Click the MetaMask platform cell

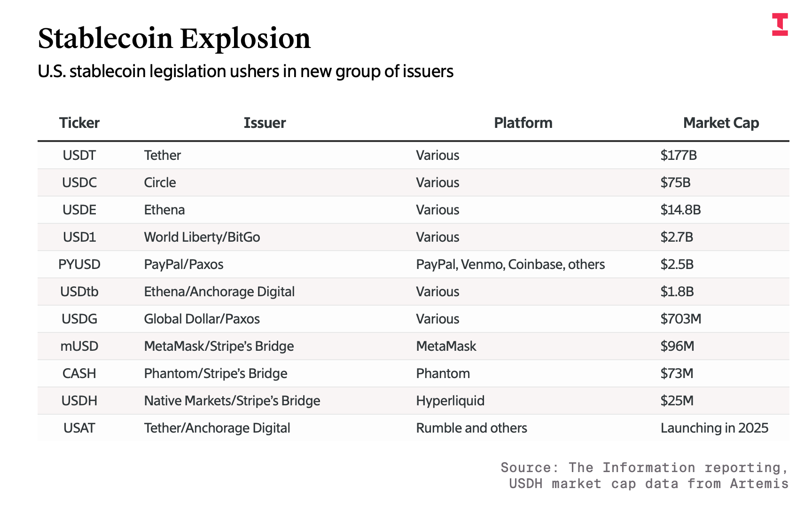point(445,346)
